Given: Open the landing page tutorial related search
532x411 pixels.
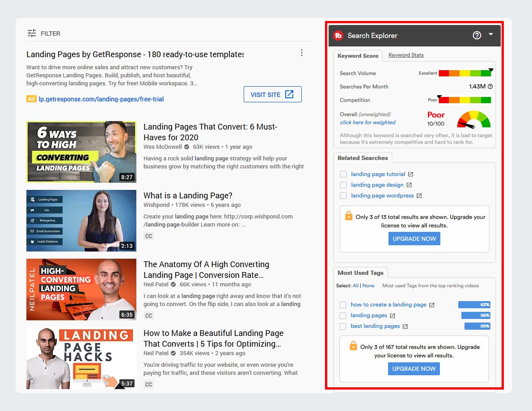Looking at the screenshot, I should coord(378,174).
